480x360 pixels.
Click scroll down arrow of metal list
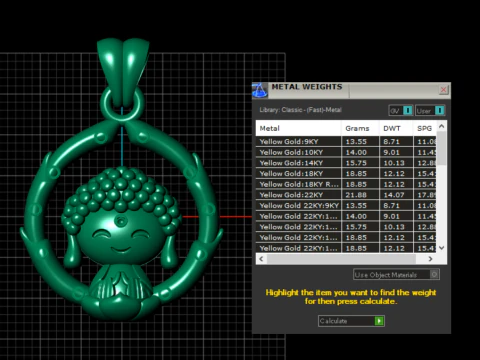click(442, 248)
